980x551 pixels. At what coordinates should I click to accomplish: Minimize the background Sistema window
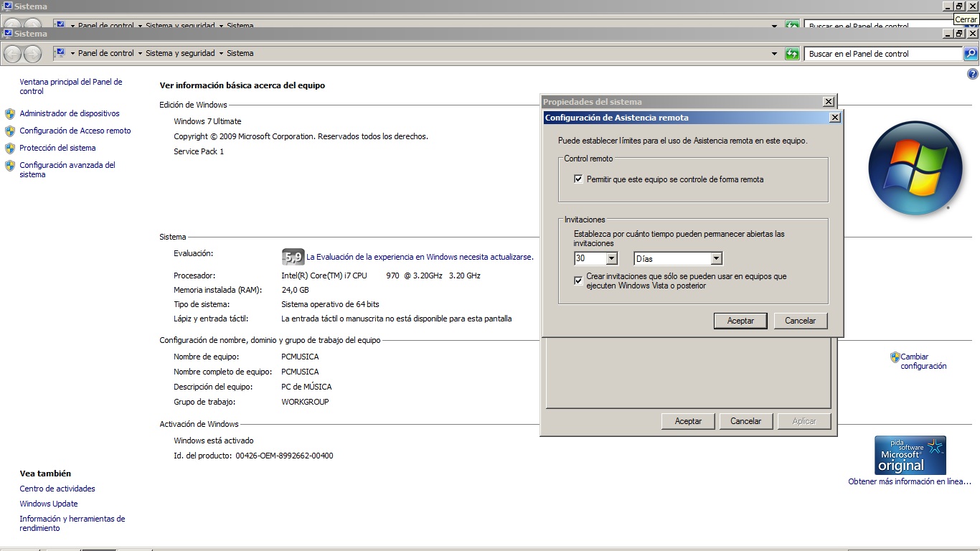[948, 6]
